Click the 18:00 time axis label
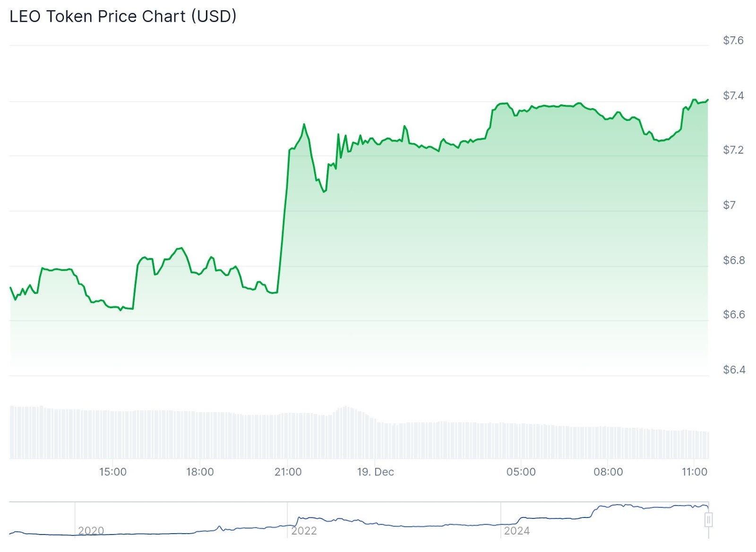 pyautogui.click(x=200, y=472)
